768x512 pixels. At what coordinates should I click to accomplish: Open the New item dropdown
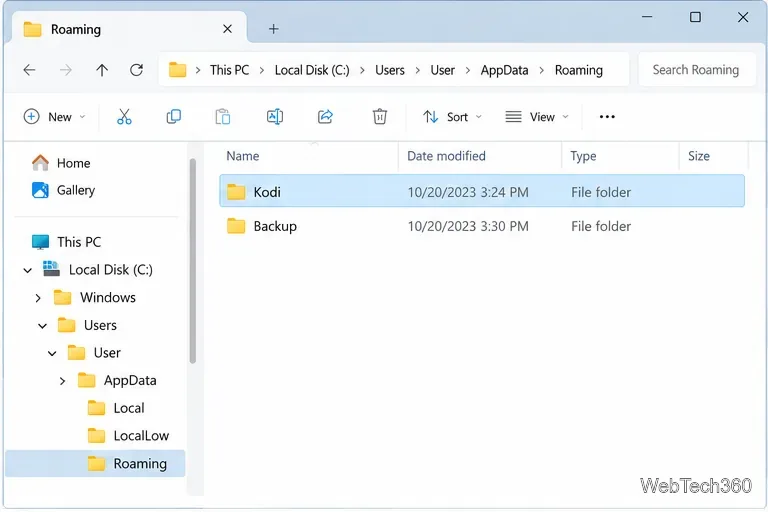pyautogui.click(x=55, y=117)
